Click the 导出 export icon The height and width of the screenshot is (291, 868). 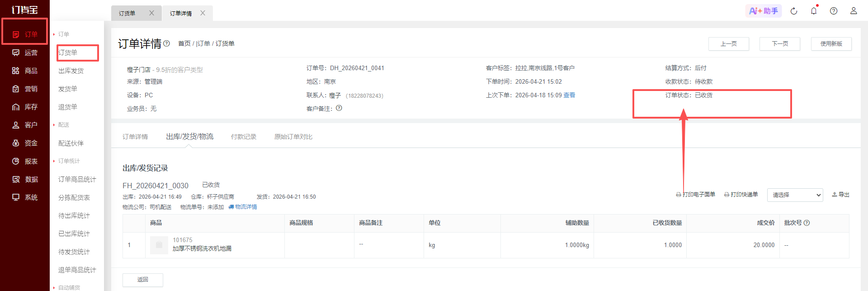835,195
